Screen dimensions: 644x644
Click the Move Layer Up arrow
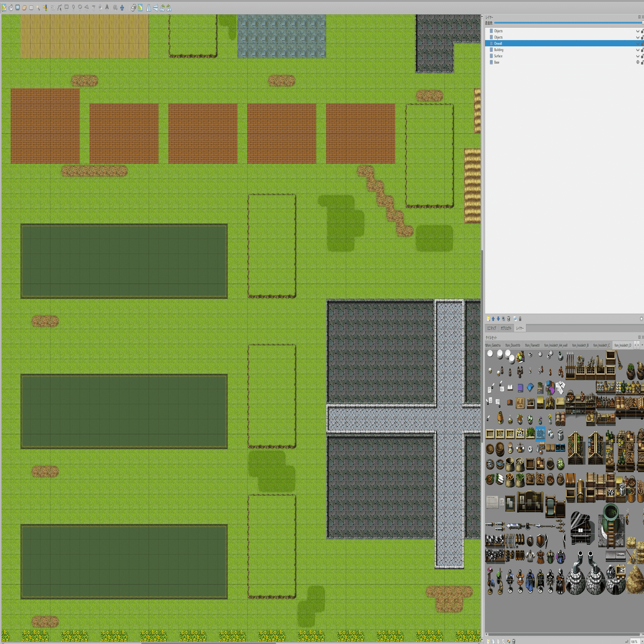point(493,319)
